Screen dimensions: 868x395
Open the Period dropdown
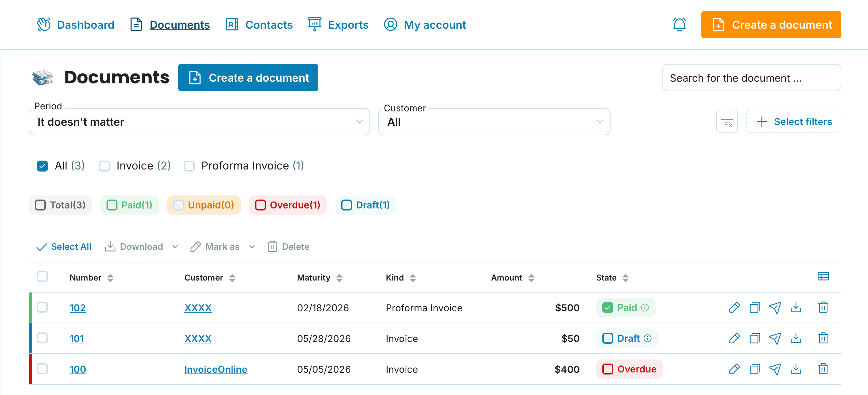pos(199,122)
